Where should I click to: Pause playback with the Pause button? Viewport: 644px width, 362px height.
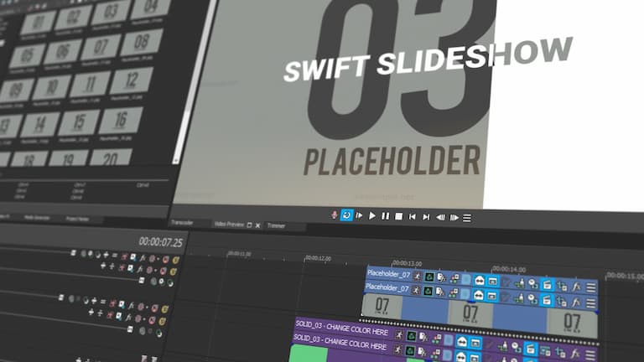tap(385, 216)
